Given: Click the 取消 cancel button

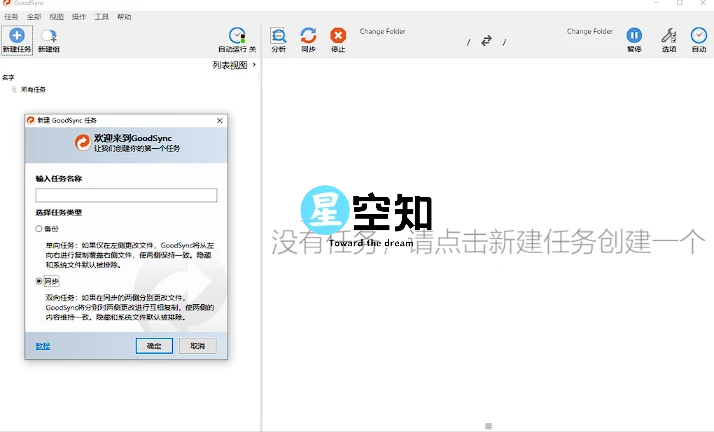Looking at the screenshot, I should tap(198, 346).
